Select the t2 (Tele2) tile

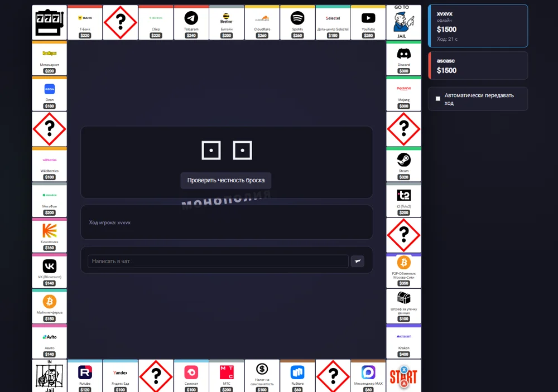403,200
